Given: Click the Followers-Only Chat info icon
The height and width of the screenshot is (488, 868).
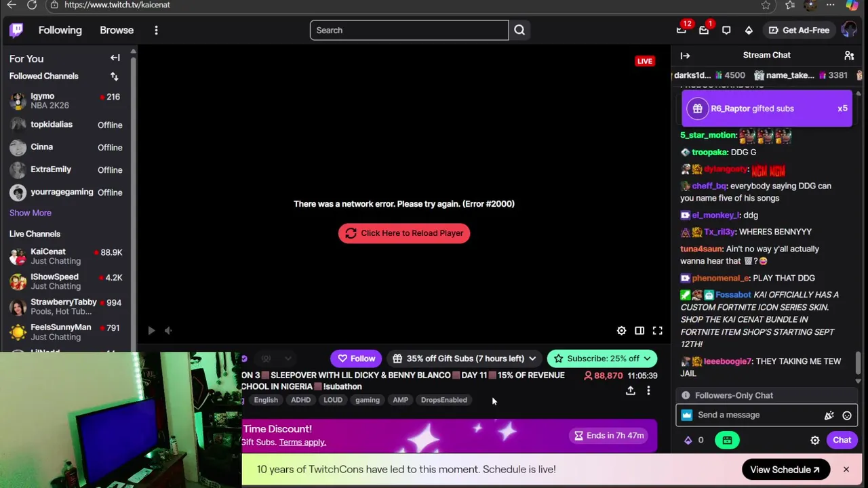Looking at the screenshot, I should pyautogui.click(x=686, y=395).
